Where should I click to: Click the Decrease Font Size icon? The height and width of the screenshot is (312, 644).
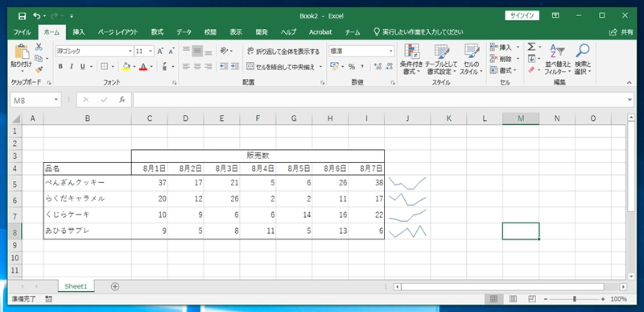coord(171,52)
